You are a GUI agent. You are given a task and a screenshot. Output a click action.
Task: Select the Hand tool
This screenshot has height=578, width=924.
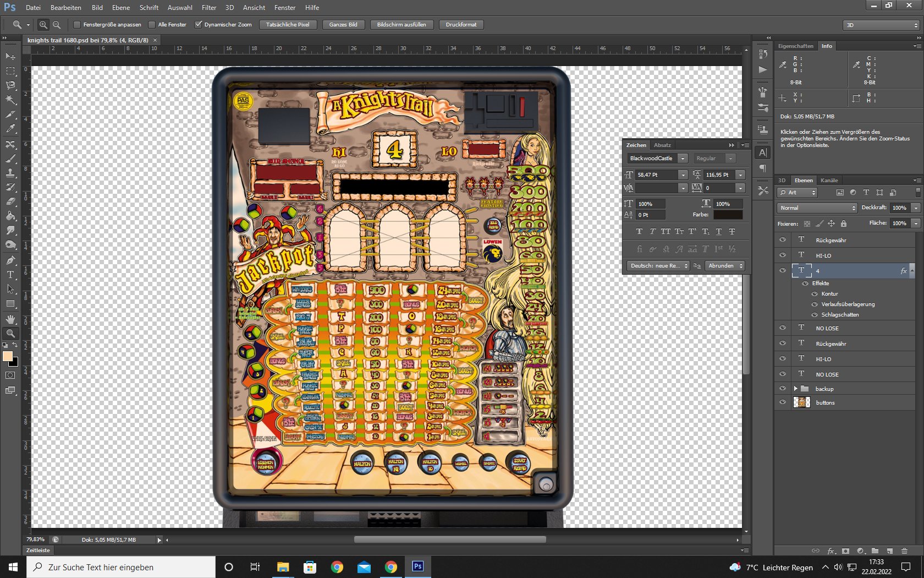coord(10,319)
